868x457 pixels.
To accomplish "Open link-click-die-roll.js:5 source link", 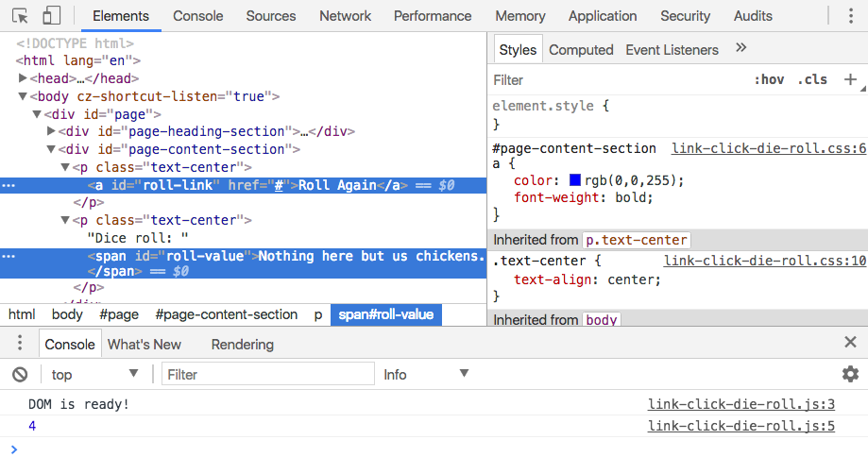I will (741, 426).
